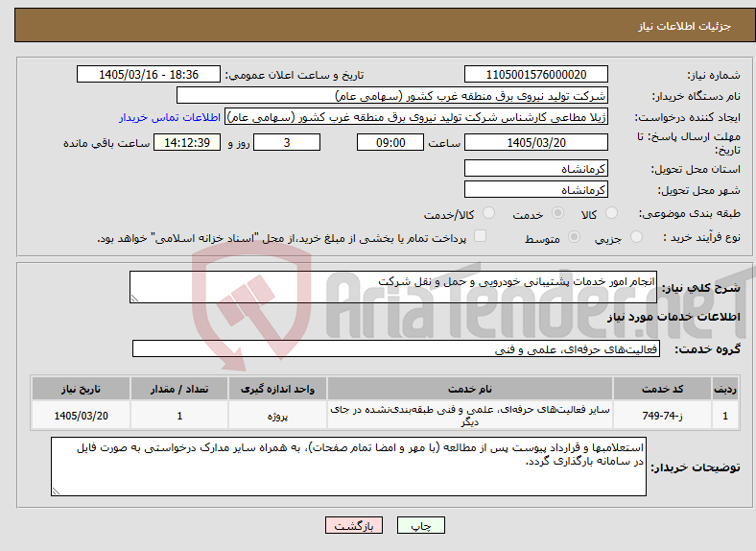Click the delivery province field کرمانشاه
This screenshot has height=551, width=756.
[x=535, y=168]
